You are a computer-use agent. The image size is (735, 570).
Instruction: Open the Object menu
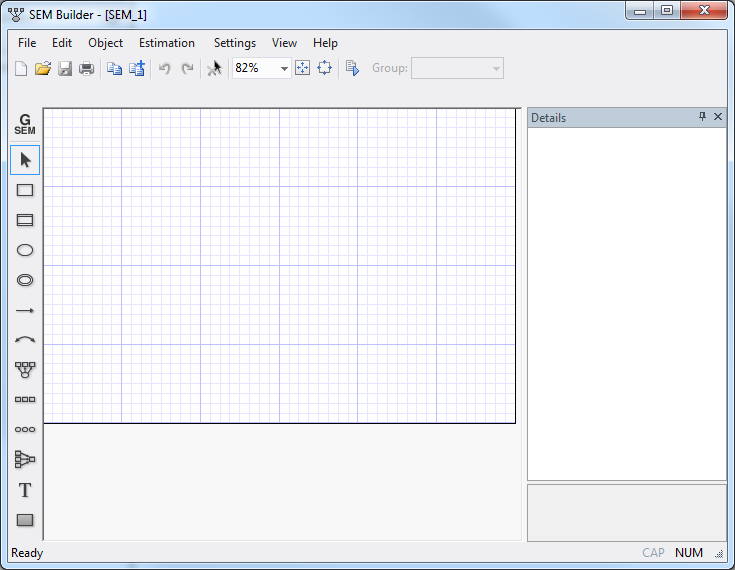tap(105, 43)
